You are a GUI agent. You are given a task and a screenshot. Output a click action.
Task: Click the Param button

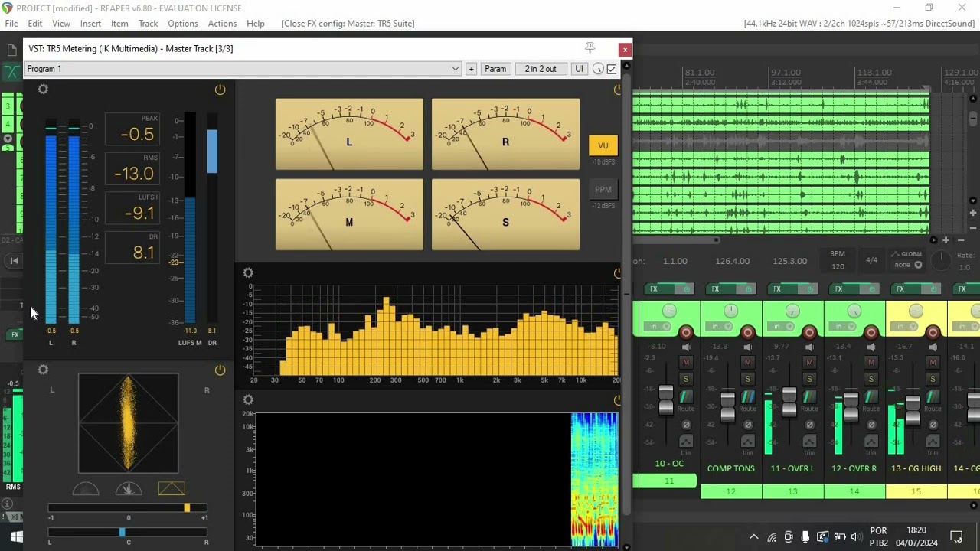[495, 69]
